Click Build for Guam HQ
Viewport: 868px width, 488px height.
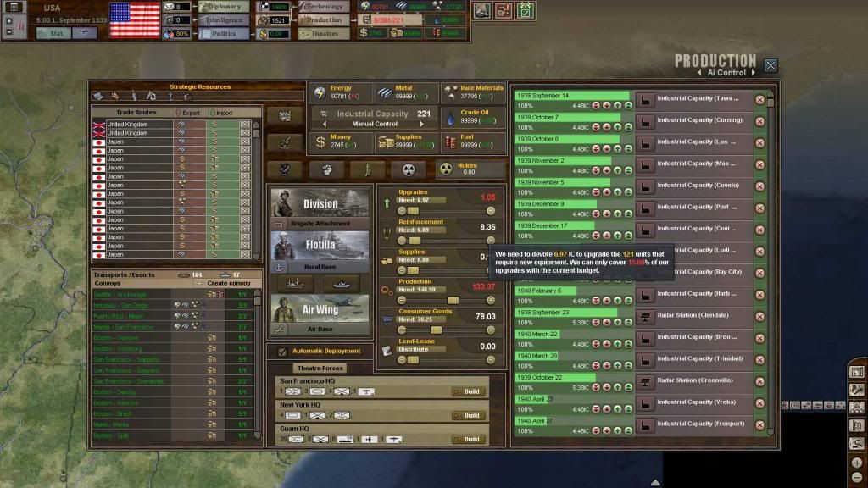coord(468,440)
